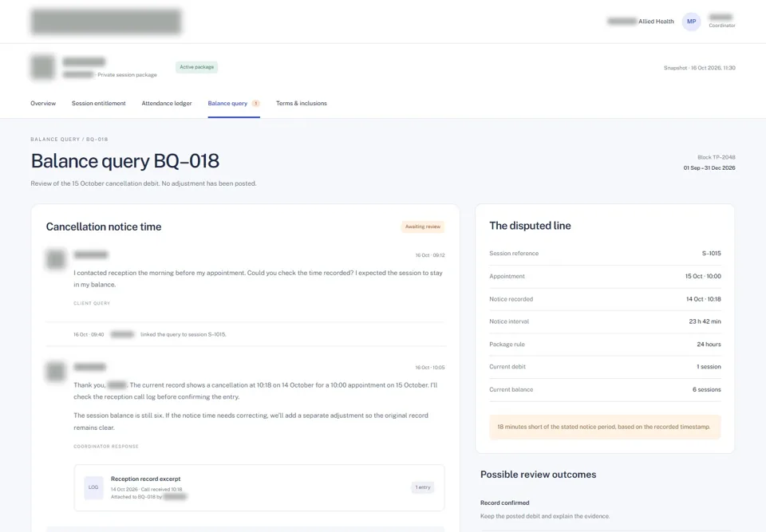766x532 pixels.
Task: Switch to Session entitlement tab
Action: point(99,103)
